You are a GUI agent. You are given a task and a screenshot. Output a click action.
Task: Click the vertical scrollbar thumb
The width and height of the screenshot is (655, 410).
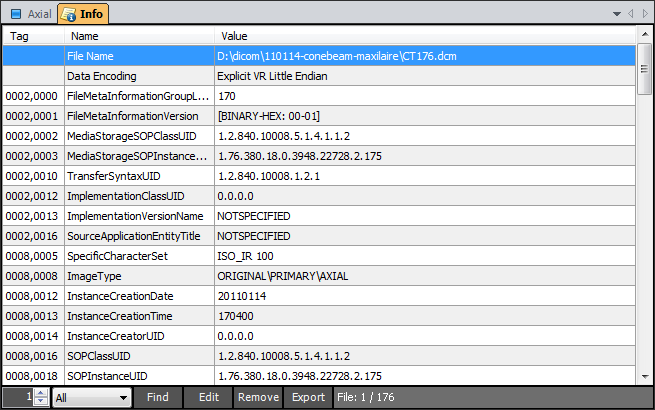point(645,69)
